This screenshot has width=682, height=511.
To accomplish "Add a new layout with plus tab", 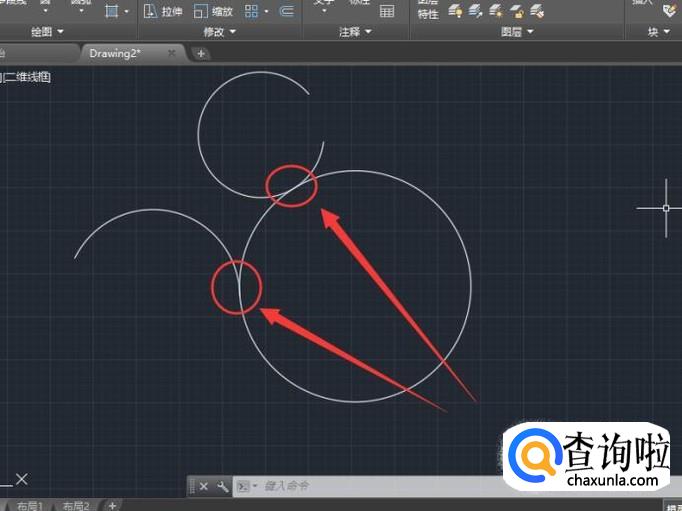I will [112, 505].
